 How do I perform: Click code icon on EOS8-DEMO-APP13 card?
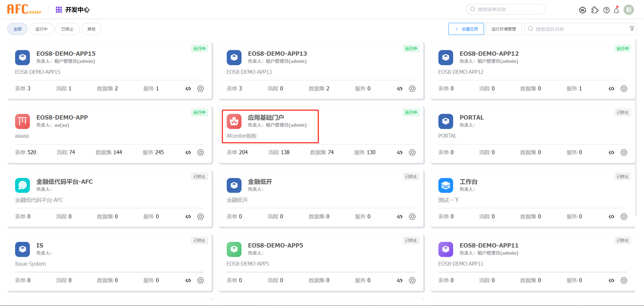coord(400,89)
